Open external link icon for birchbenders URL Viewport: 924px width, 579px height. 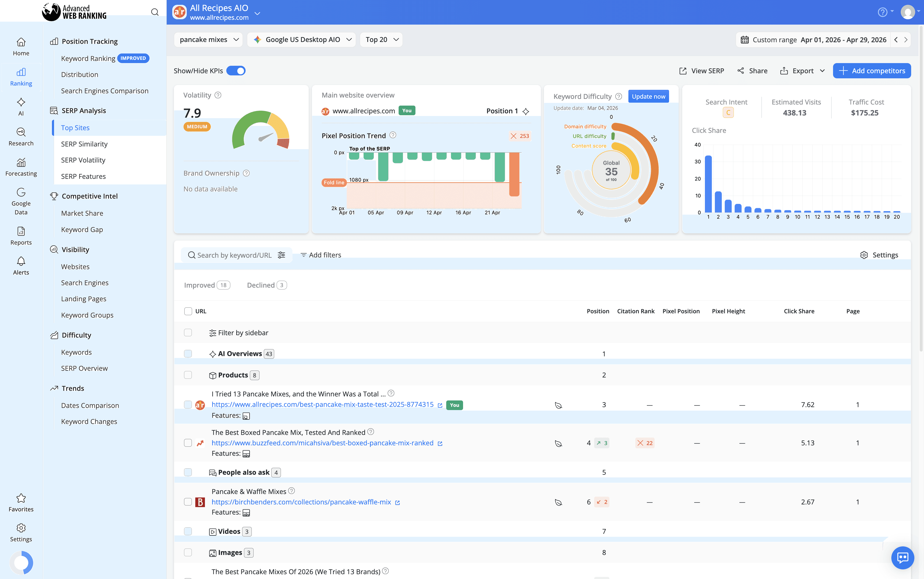pos(398,502)
